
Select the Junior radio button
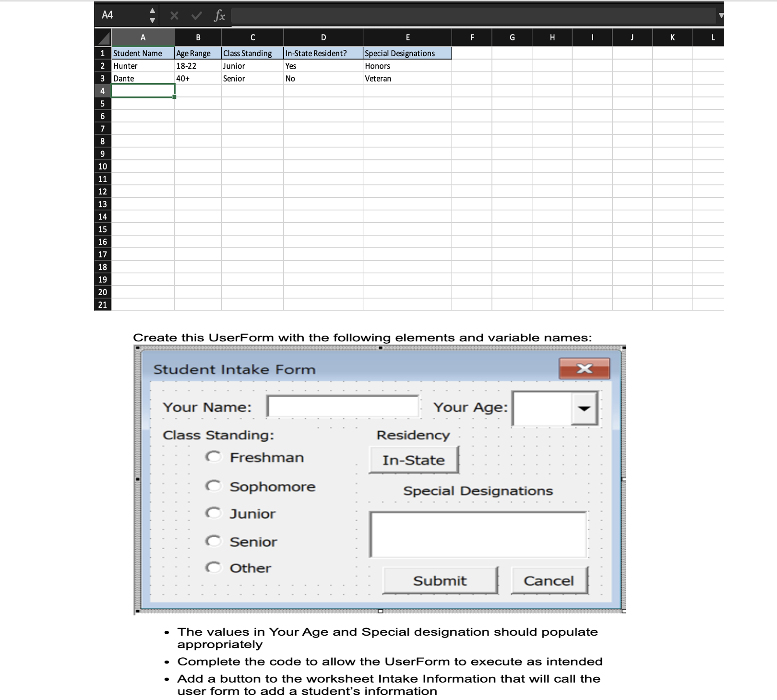(215, 513)
